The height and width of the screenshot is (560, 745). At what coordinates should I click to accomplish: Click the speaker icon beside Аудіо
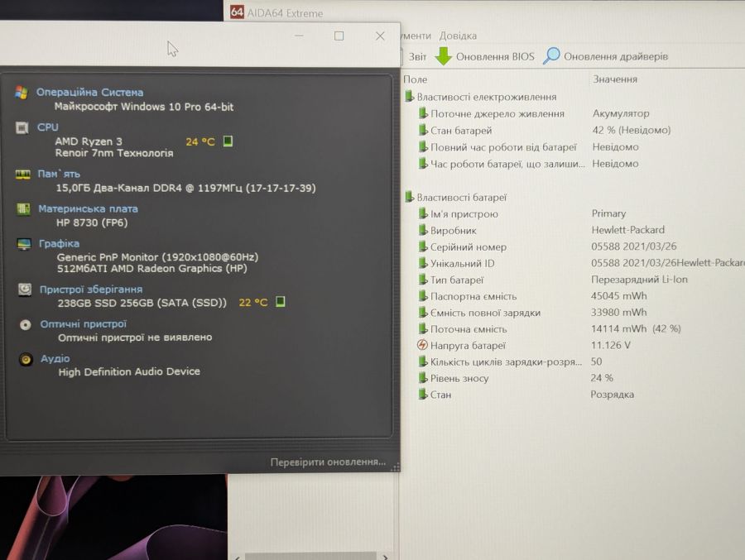pos(26,360)
